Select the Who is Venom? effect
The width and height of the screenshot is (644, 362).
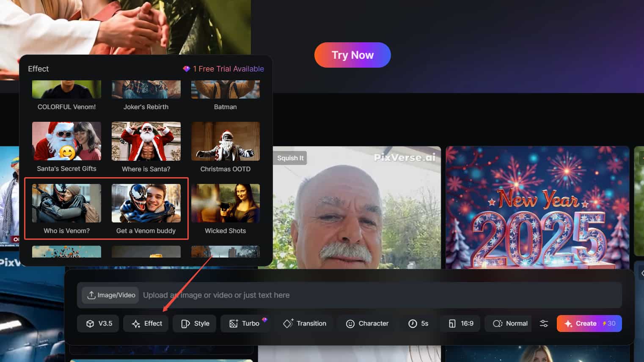pyautogui.click(x=66, y=209)
